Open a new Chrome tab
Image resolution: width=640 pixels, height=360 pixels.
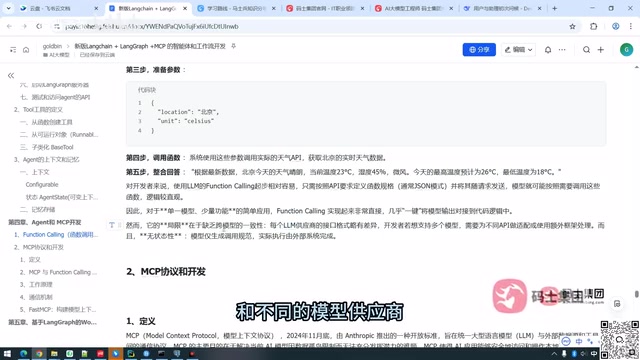point(554,8)
